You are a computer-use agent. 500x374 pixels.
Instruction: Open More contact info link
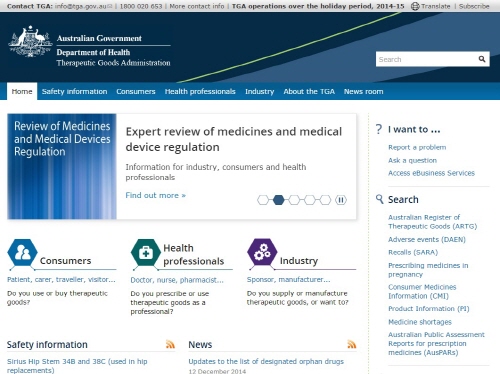click(x=197, y=6)
